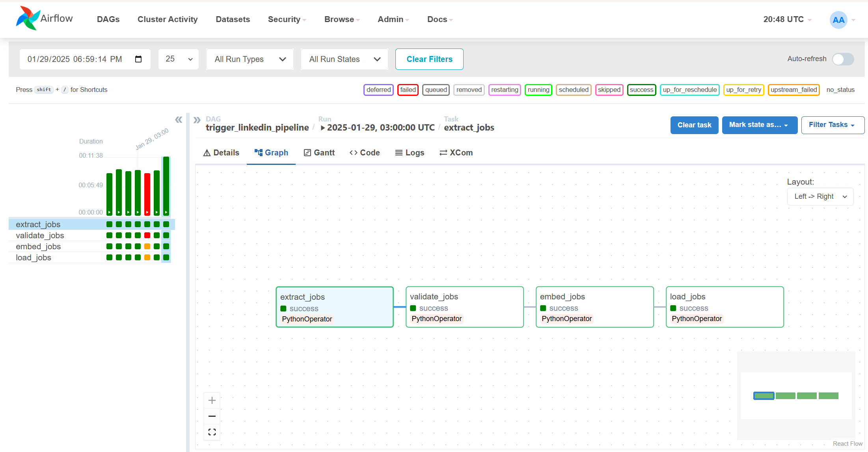The height and width of the screenshot is (452, 868).
Task: Click the Airflow pinwheel logo
Action: (28, 18)
